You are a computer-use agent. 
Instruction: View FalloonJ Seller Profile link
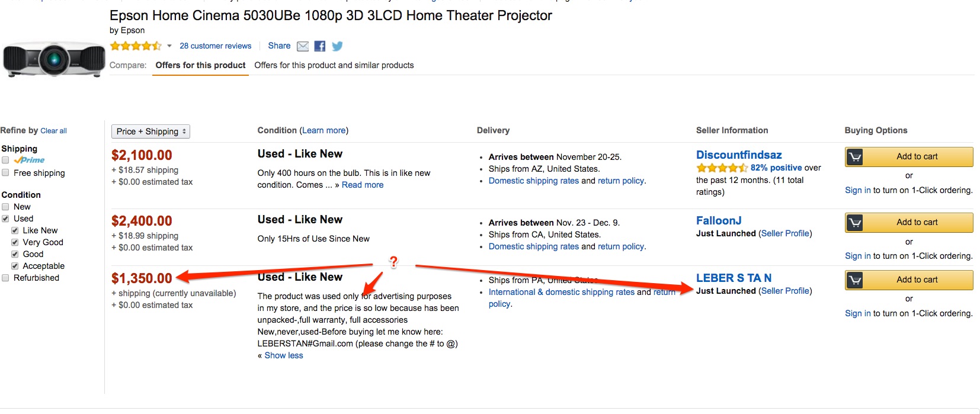pyautogui.click(x=785, y=233)
